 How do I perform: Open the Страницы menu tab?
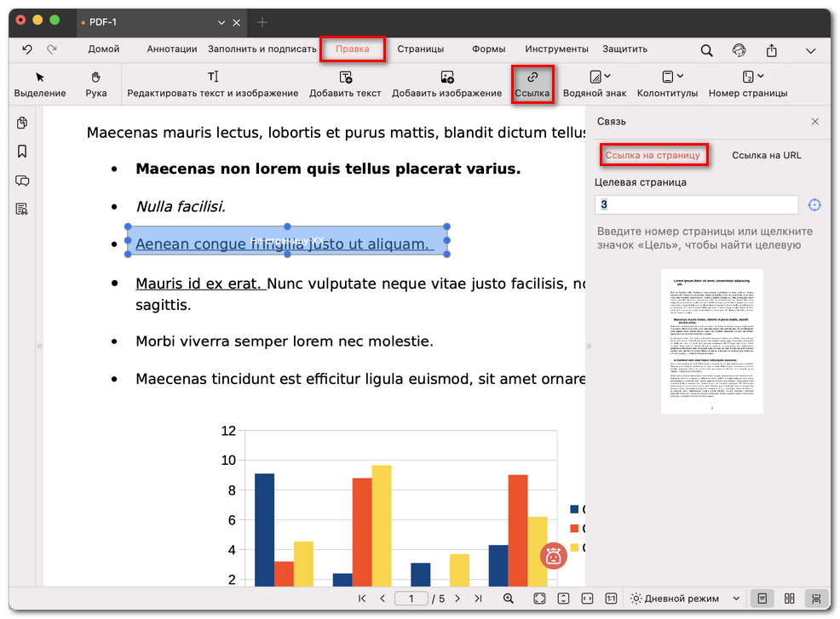420,49
